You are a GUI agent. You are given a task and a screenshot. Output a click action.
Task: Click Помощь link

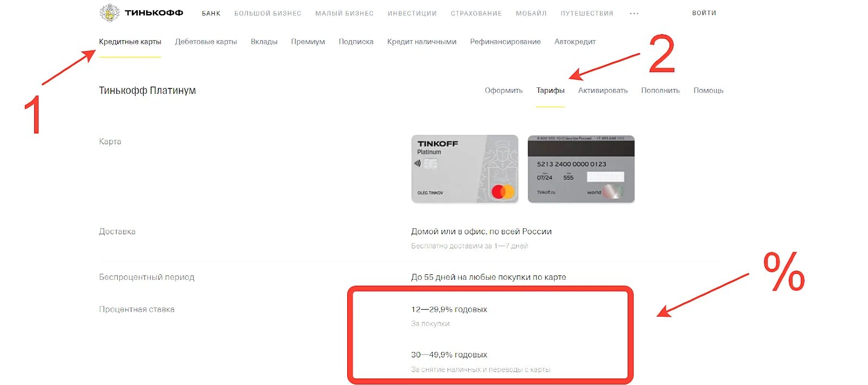coord(709,91)
